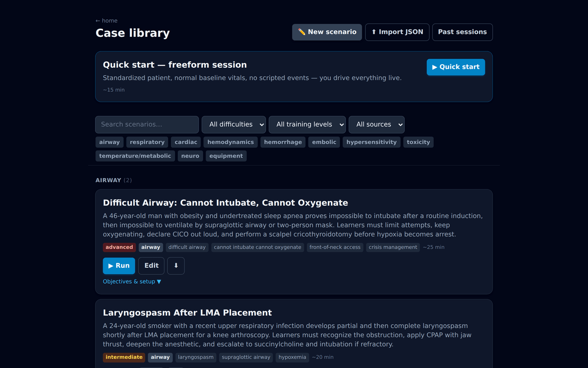Click the '~25 min' duration label

click(x=434, y=247)
